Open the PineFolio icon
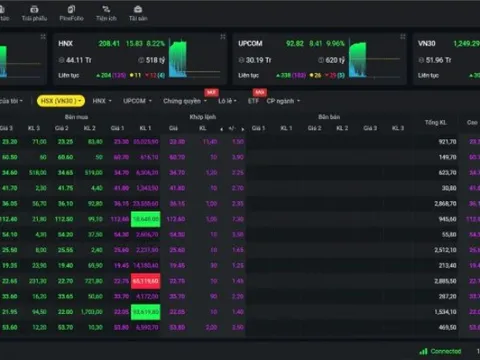 pyautogui.click(x=71, y=9)
